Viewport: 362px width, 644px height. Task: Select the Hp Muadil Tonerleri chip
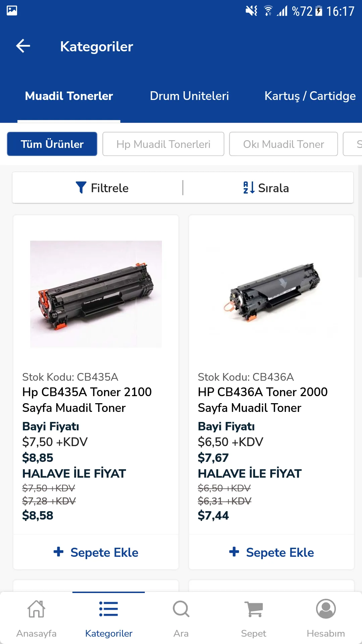163,144
